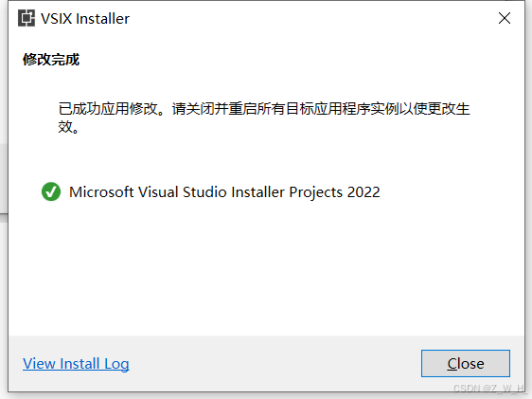This screenshot has height=399, width=532.
Task: Click the green success checkmark icon
Action: coord(51,191)
